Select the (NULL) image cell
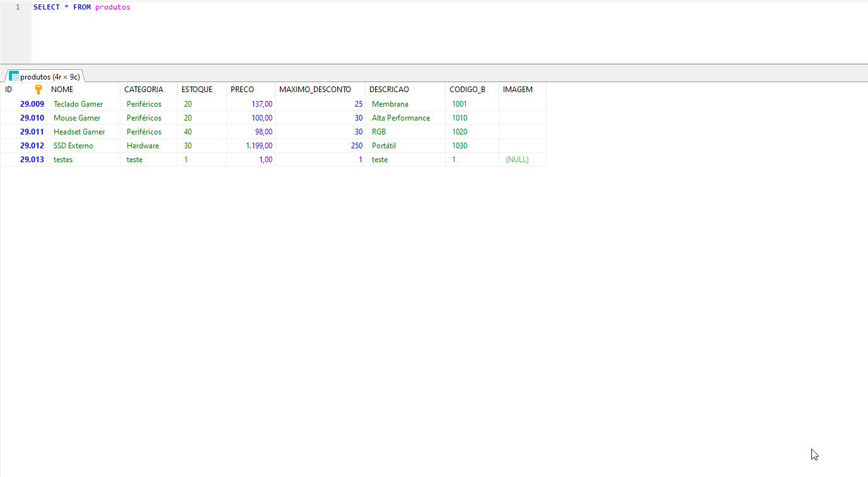Screen dimensions: 868x477 523,160
